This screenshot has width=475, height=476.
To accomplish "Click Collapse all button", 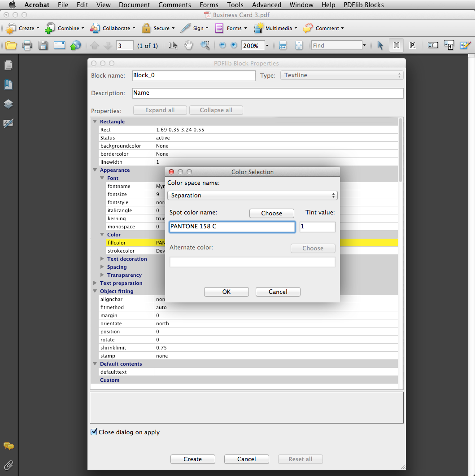I will [216, 110].
